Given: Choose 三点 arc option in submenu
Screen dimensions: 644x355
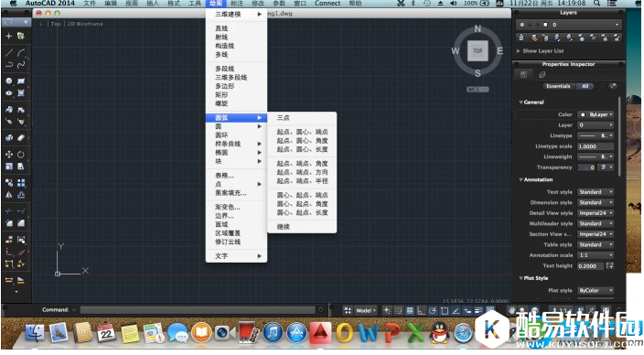Looking at the screenshot, I should 302,117.
